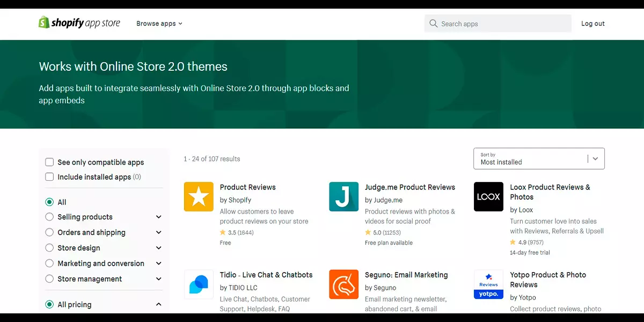Collapse the All pricing section chevron
The height and width of the screenshot is (322, 644).
tap(158, 304)
